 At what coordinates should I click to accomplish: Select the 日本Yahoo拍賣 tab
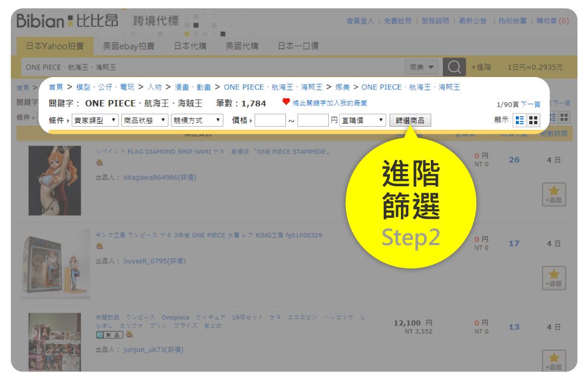(55, 46)
